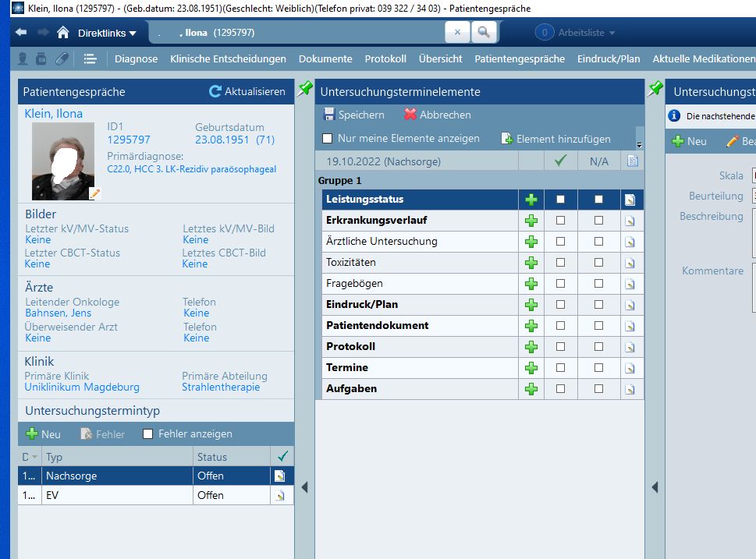Viewport: 756px width, 559px height.
Task: Click the patient name link Klein, Ilona
Action: (54, 114)
